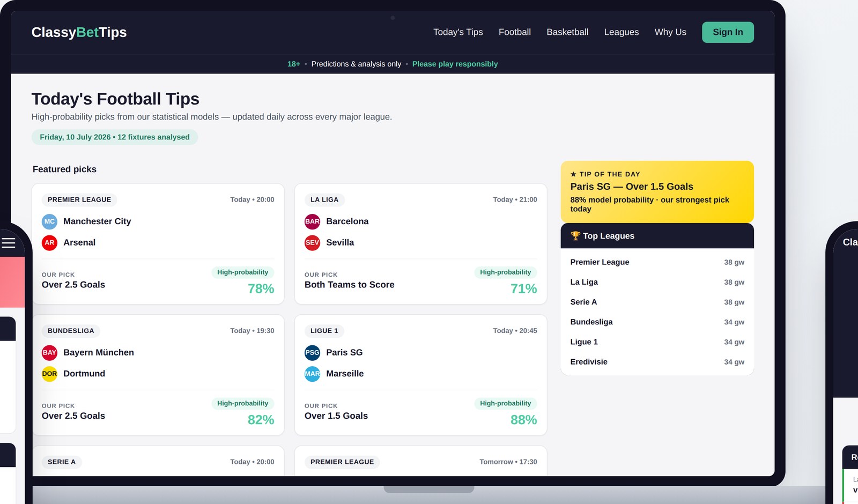Click the Friday, 10 July 2026 date badge
Screen dimensions: 858x504
(x=115, y=137)
